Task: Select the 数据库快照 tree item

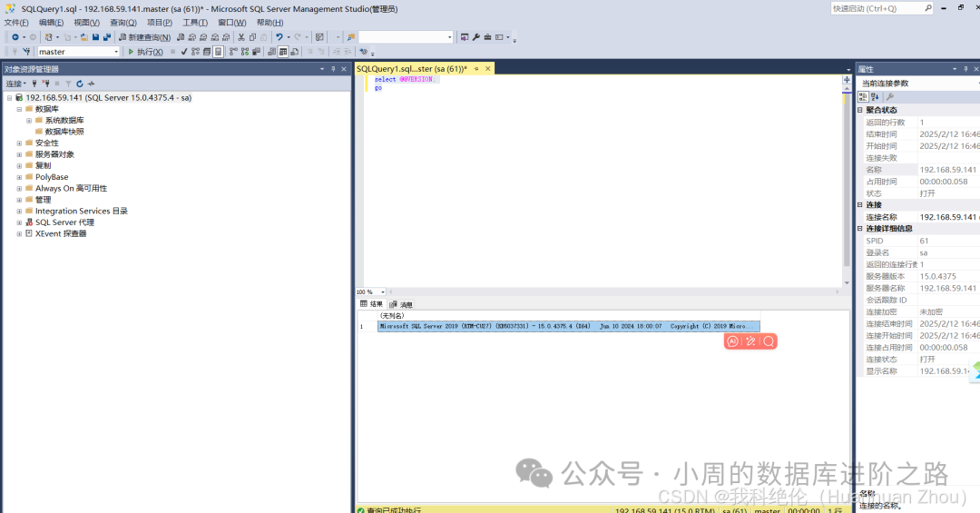Action: click(64, 132)
